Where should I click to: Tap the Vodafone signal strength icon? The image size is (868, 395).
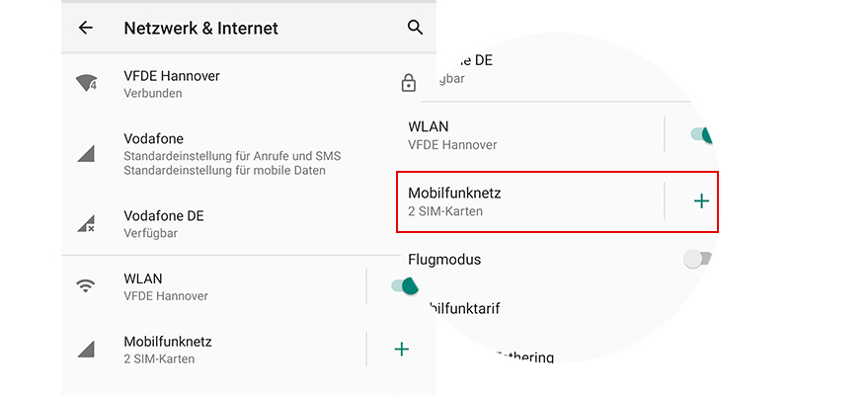point(87,154)
